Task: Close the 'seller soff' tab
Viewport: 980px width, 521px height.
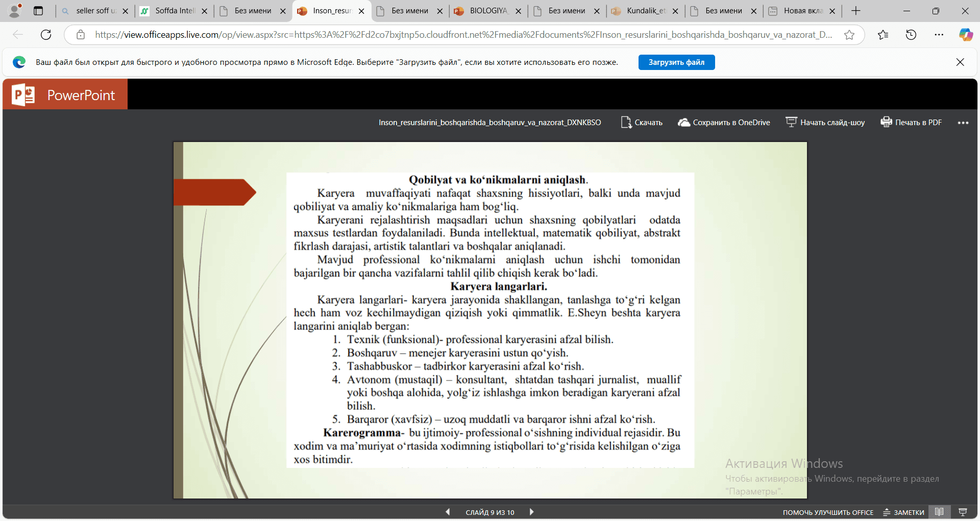Action: tap(126, 11)
